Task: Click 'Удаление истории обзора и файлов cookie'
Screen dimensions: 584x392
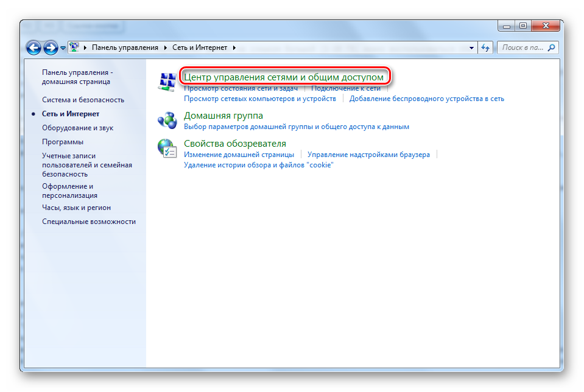Action: pos(259,165)
